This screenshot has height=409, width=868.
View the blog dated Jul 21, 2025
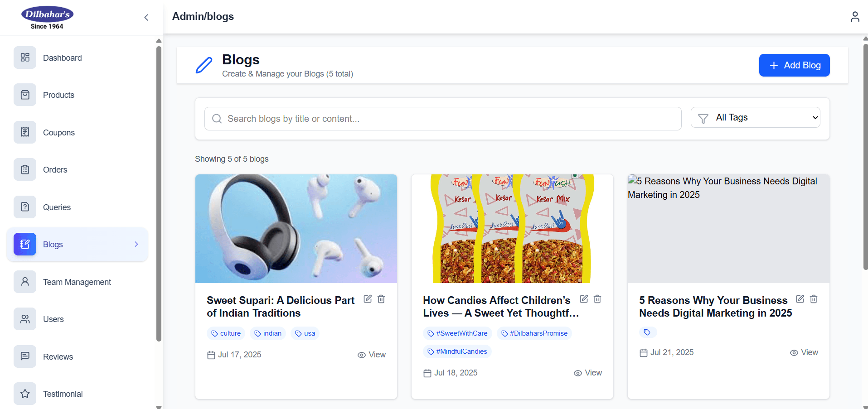point(804,352)
